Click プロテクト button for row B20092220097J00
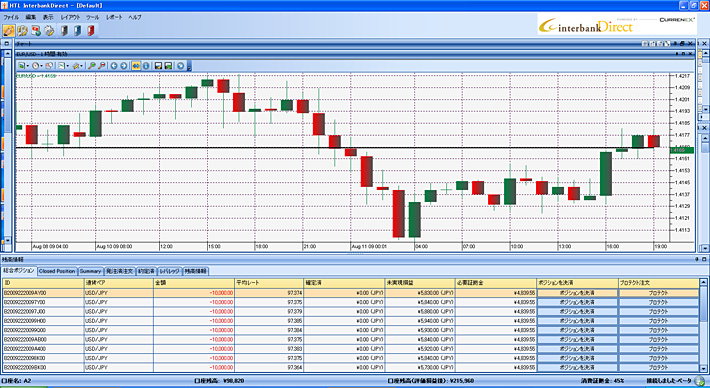Viewport: 710px width, 388px height. pyautogui.click(x=658, y=311)
